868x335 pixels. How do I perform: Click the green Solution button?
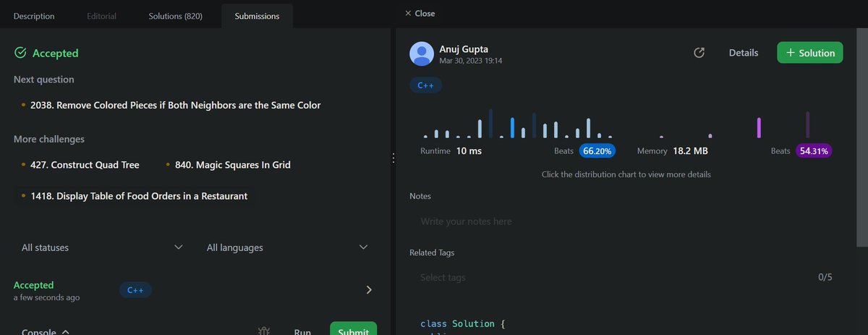pos(809,53)
